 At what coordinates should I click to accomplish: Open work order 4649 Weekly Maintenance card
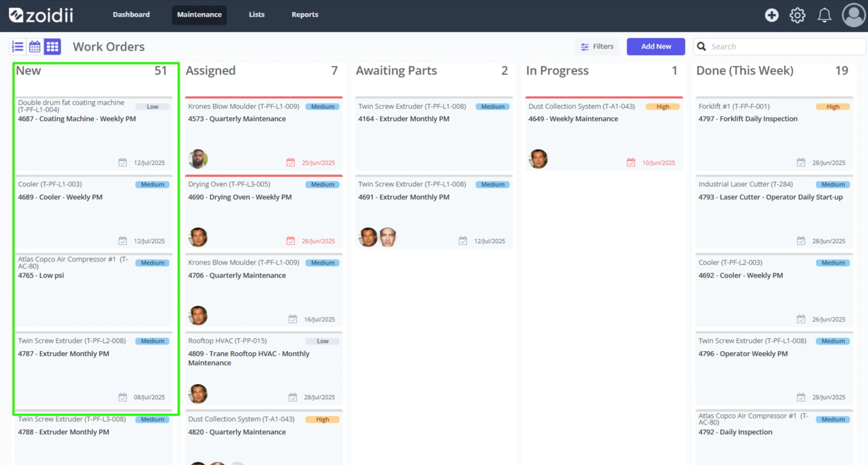(604, 134)
